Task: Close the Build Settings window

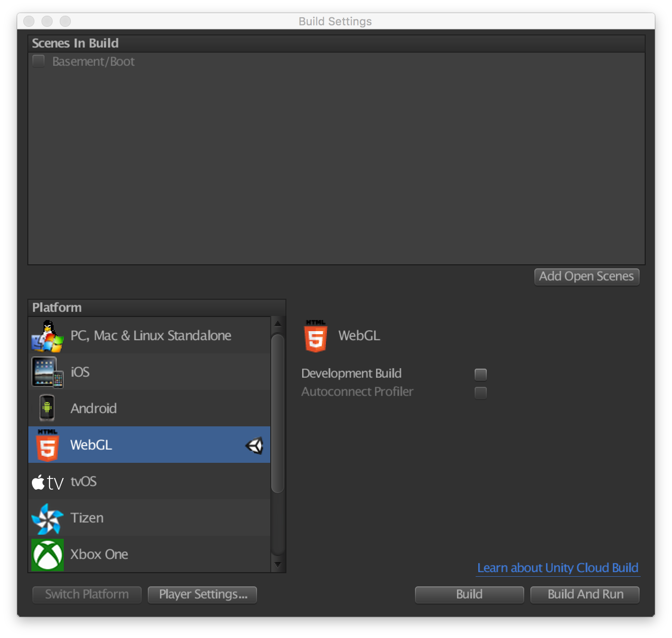Action: [x=29, y=21]
